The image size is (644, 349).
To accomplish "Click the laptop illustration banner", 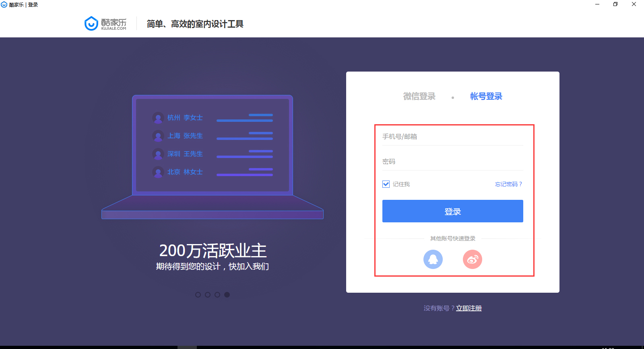I will point(213,157).
